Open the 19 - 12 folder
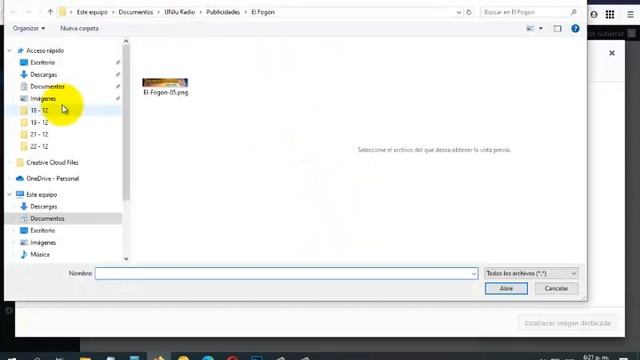Viewport: 640px width, 360px height. point(39,122)
